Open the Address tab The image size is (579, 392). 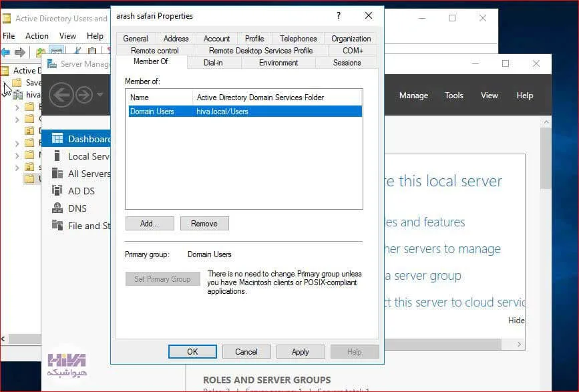click(x=176, y=38)
